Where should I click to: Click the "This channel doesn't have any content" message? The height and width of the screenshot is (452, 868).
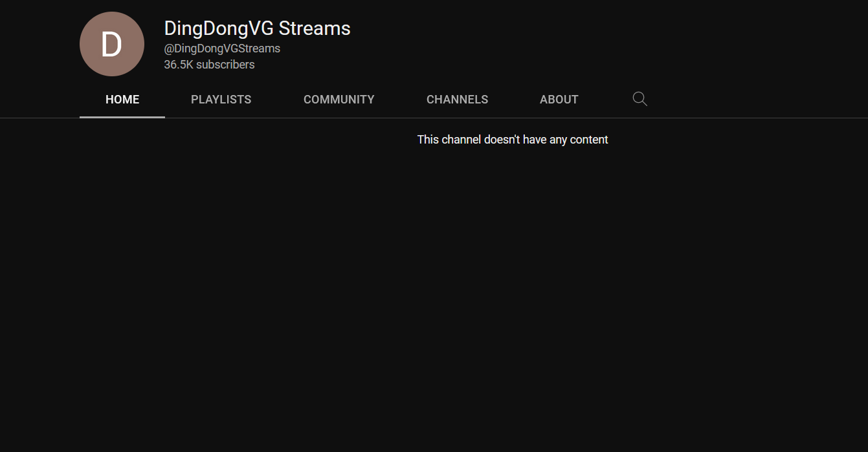[x=513, y=140]
